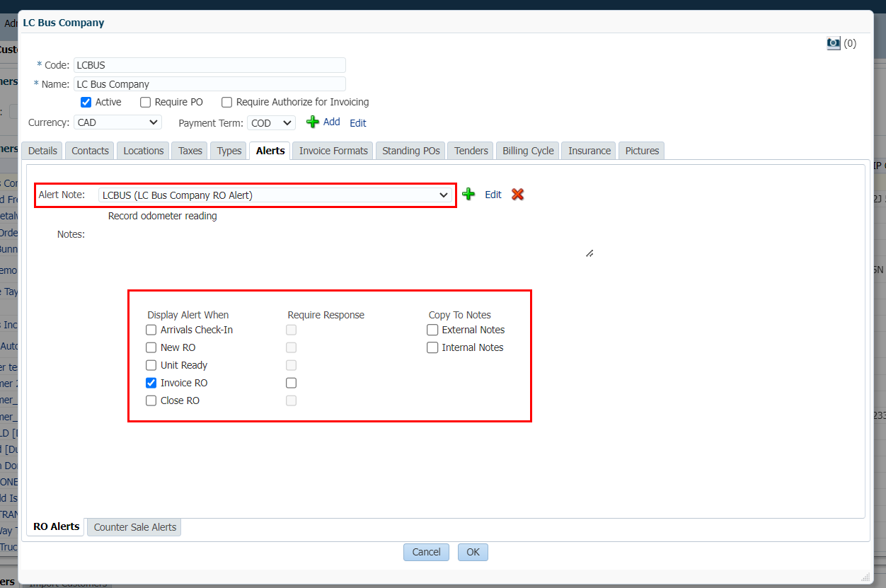Image resolution: width=886 pixels, height=588 pixels.
Task: Click the Cancel button
Action: pyautogui.click(x=426, y=552)
